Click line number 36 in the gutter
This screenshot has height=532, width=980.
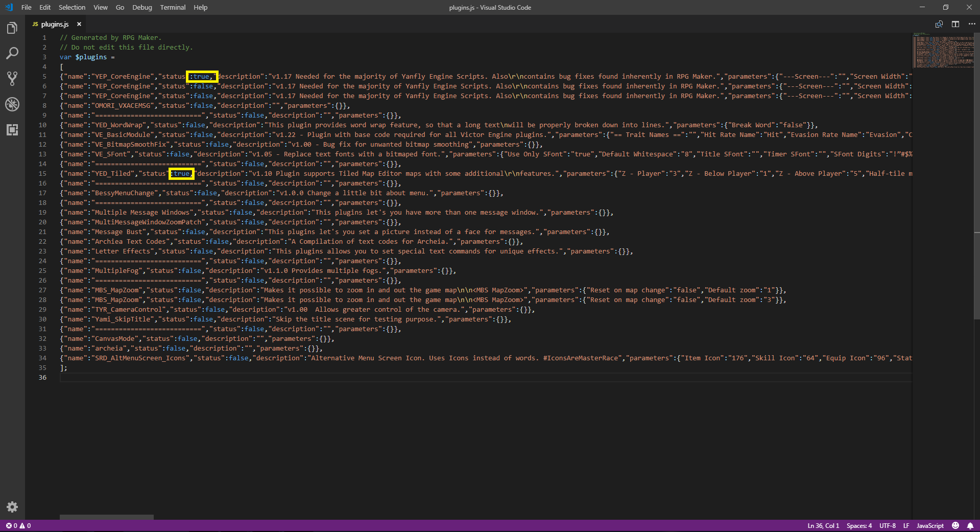tap(42, 378)
